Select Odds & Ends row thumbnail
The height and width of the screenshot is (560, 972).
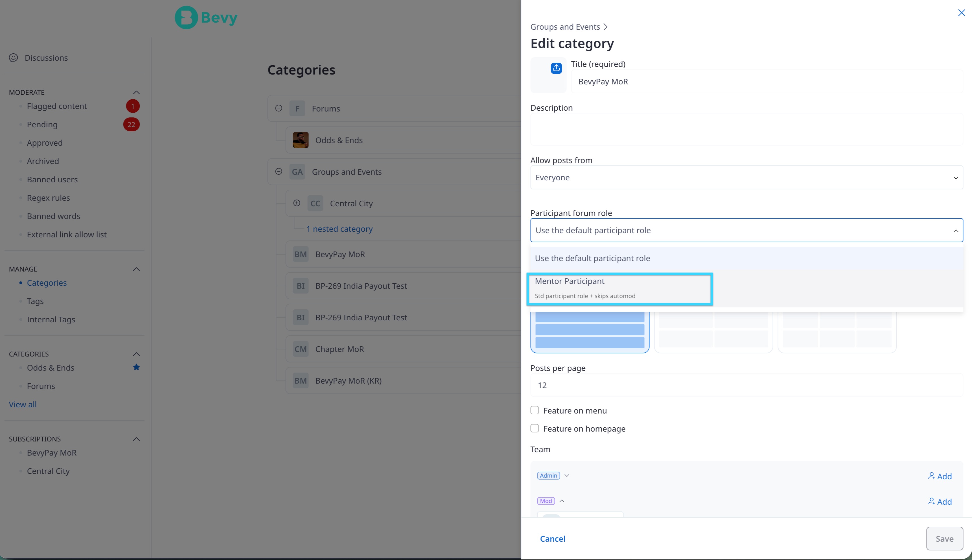pos(301,140)
